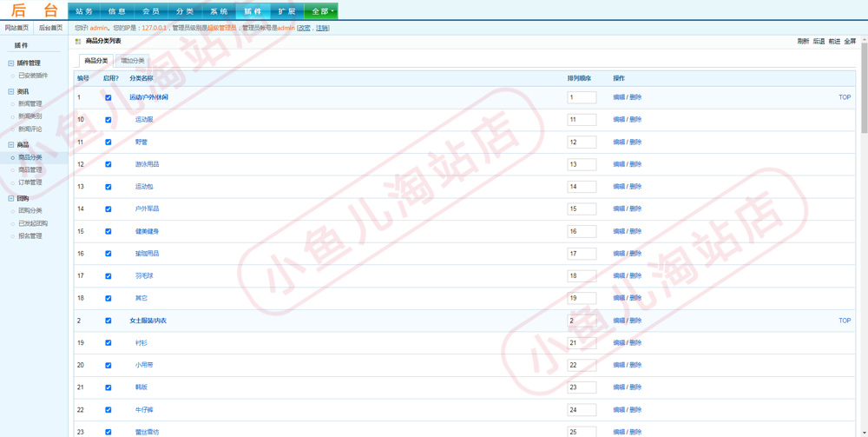The width and height of the screenshot is (868, 437).
Task: Click TOP link in 运动/户外/休闲 row
Action: click(x=845, y=97)
